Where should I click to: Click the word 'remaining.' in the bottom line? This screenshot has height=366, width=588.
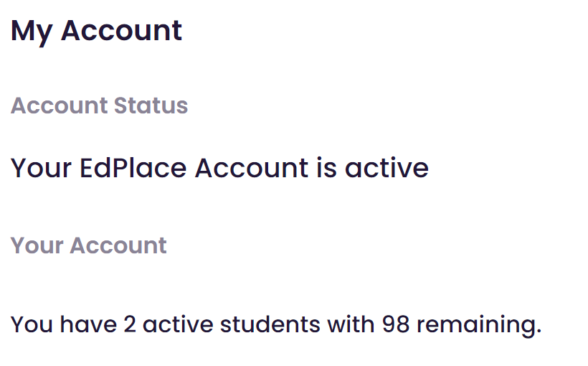479,325
